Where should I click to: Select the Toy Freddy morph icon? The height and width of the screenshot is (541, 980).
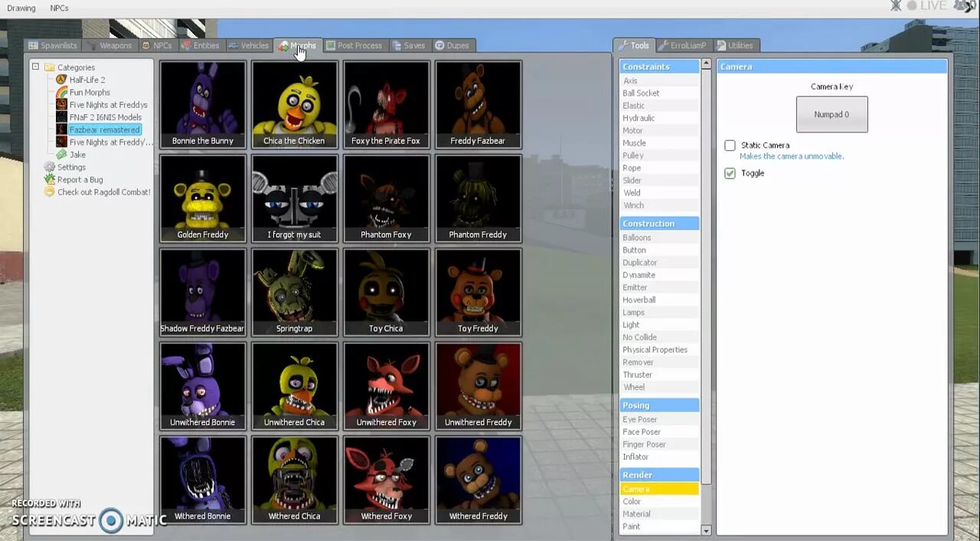coord(479,292)
